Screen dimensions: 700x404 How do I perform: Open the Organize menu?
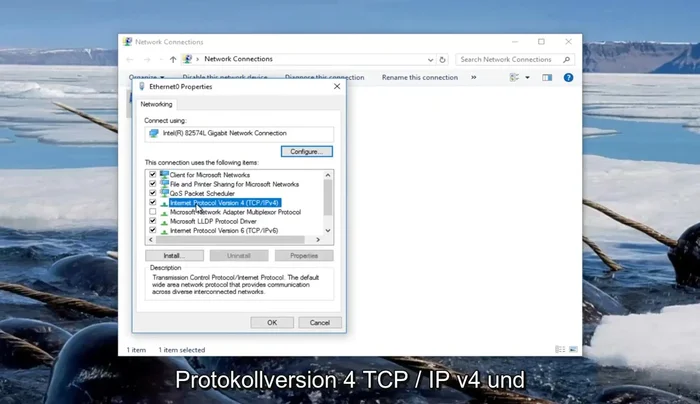(x=146, y=77)
